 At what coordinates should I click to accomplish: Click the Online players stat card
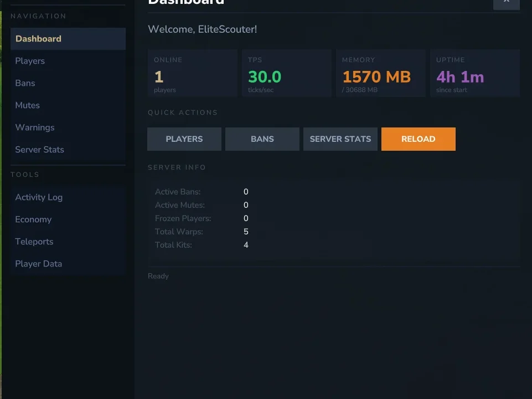[193, 73]
